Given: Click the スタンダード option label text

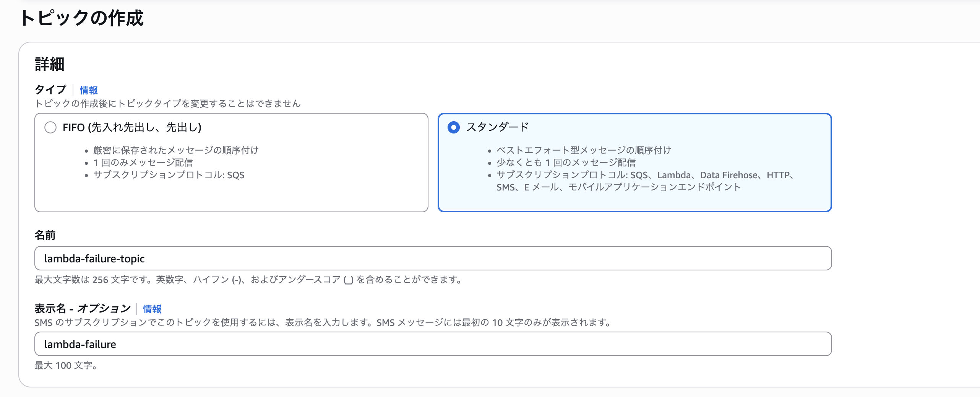Looking at the screenshot, I should click(x=497, y=127).
